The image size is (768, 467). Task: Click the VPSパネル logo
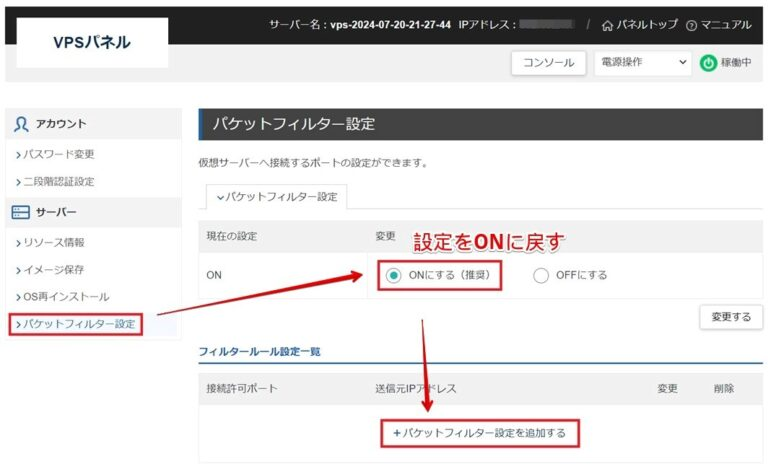coord(92,43)
